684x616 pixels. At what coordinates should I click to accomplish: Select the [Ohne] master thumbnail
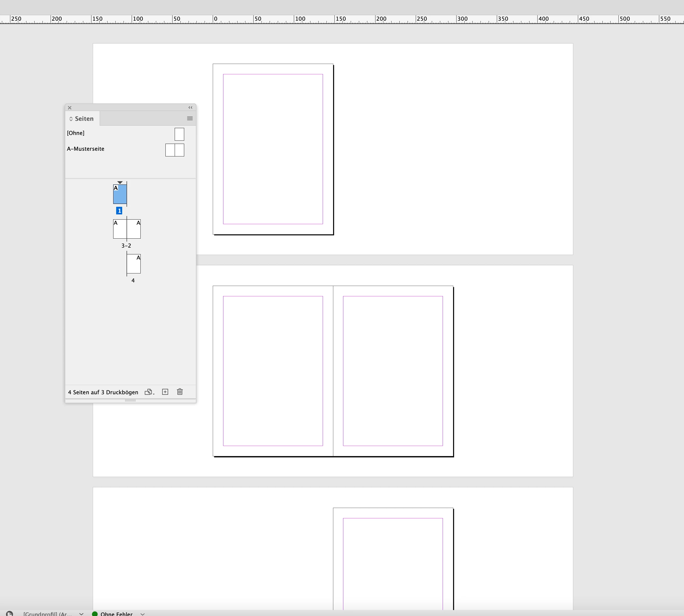point(179,134)
